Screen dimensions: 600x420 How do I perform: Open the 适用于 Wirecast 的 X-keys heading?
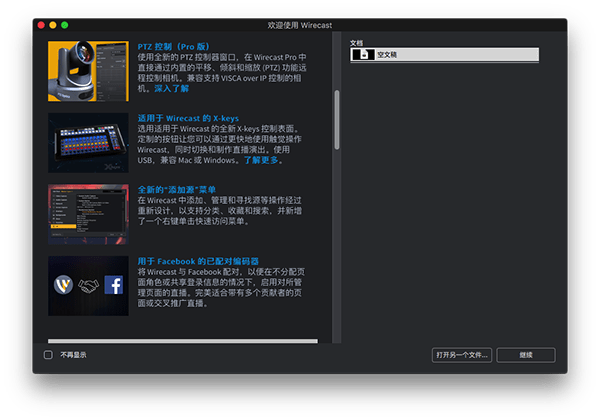[x=188, y=118]
